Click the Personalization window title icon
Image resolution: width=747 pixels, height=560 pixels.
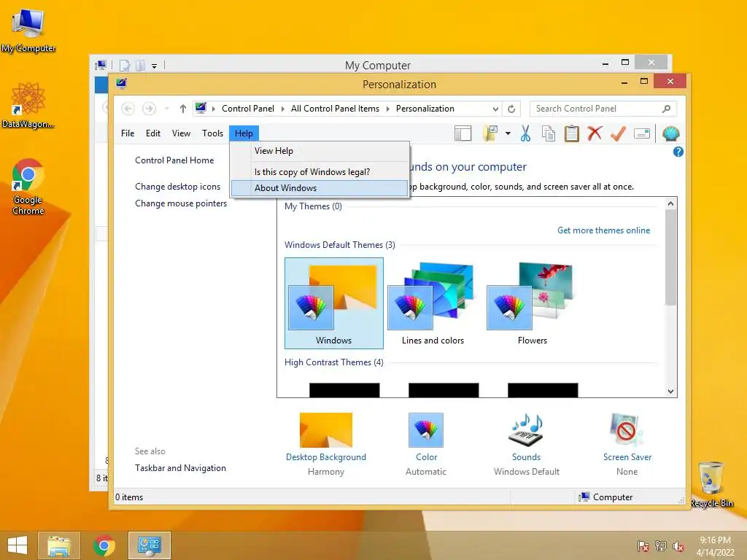[x=122, y=84]
